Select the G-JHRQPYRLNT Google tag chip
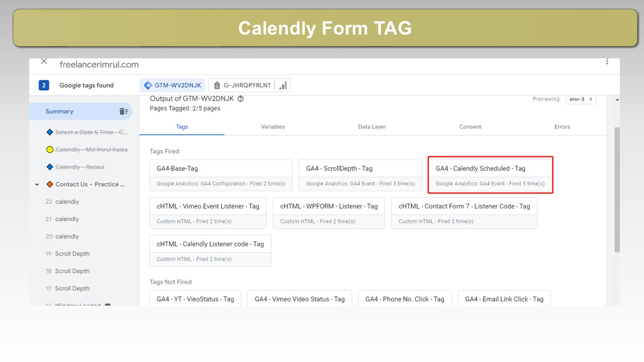Screen dimensions: 644x362 coord(249,85)
